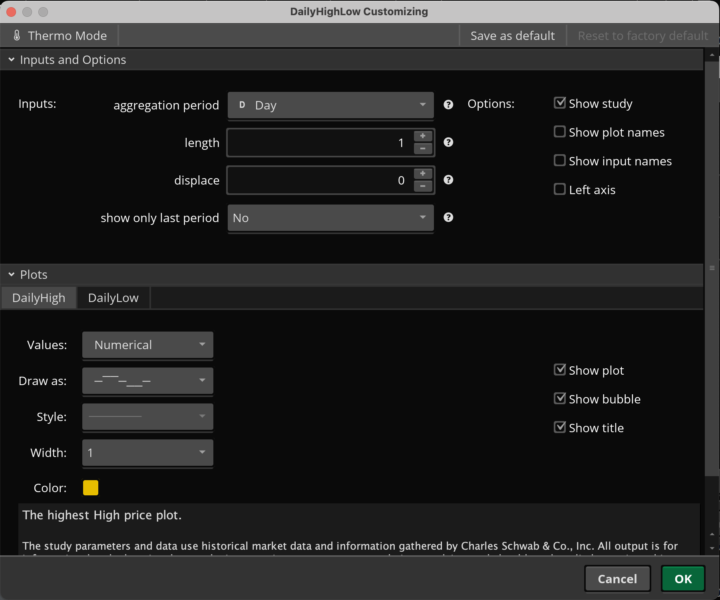Click the Thermo Mode thermometer button
This screenshot has height=600, width=720.
point(59,35)
